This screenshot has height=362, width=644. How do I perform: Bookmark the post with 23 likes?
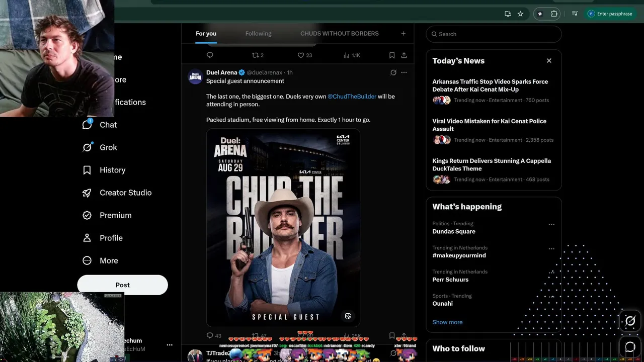(x=392, y=55)
